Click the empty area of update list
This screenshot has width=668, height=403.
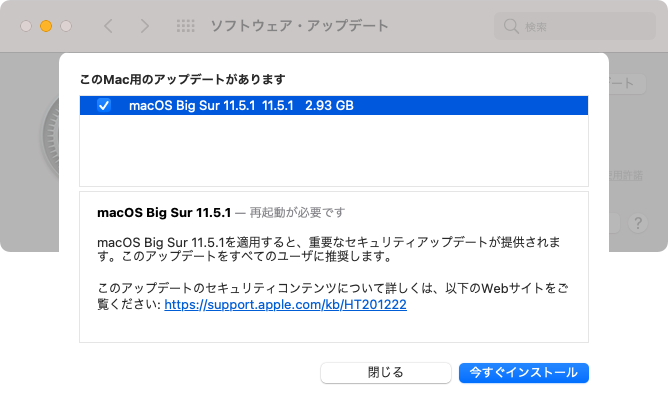click(x=334, y=150)
